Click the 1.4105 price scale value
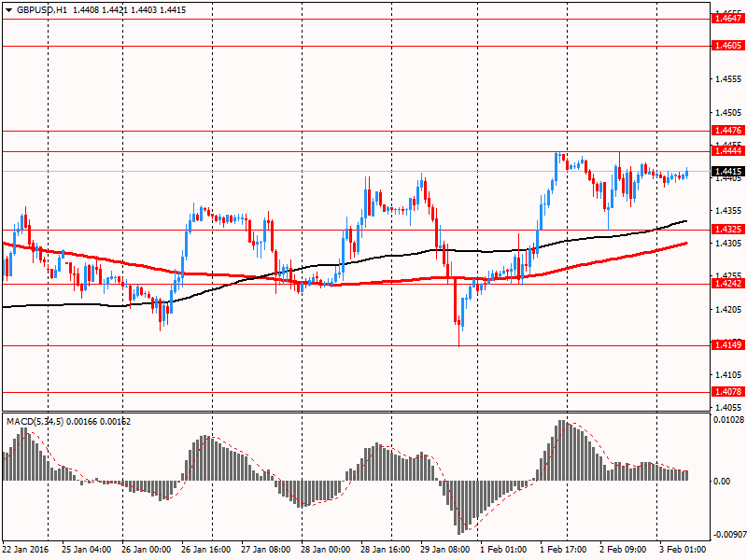This screenshot has height=560, width=747. 729,375
